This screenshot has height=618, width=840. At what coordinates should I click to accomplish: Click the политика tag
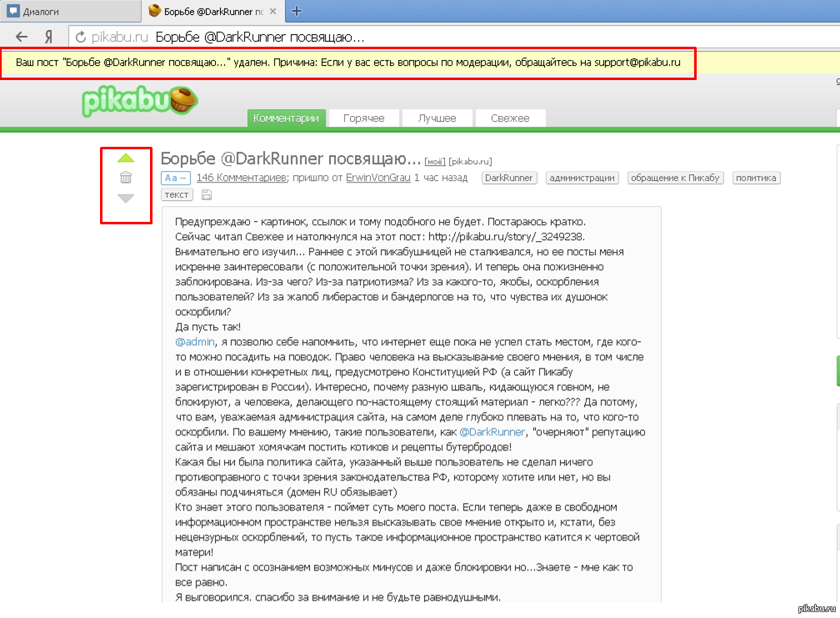(756, 178)
